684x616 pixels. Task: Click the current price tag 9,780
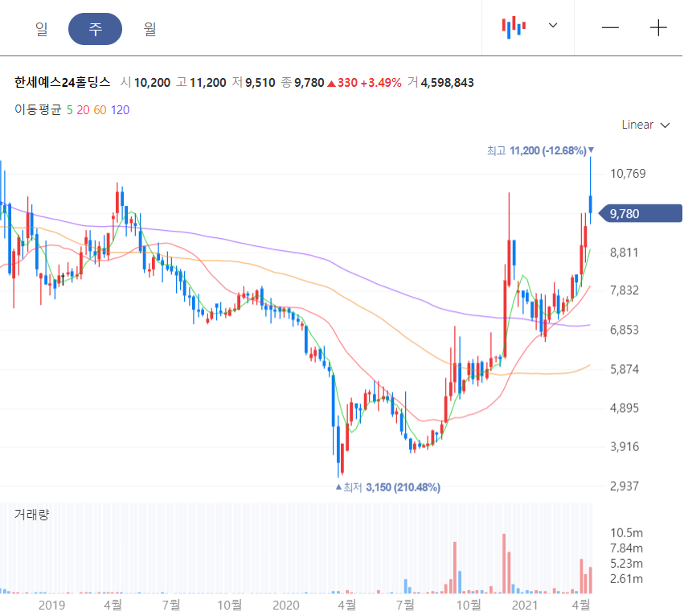(x=640, y=213)
